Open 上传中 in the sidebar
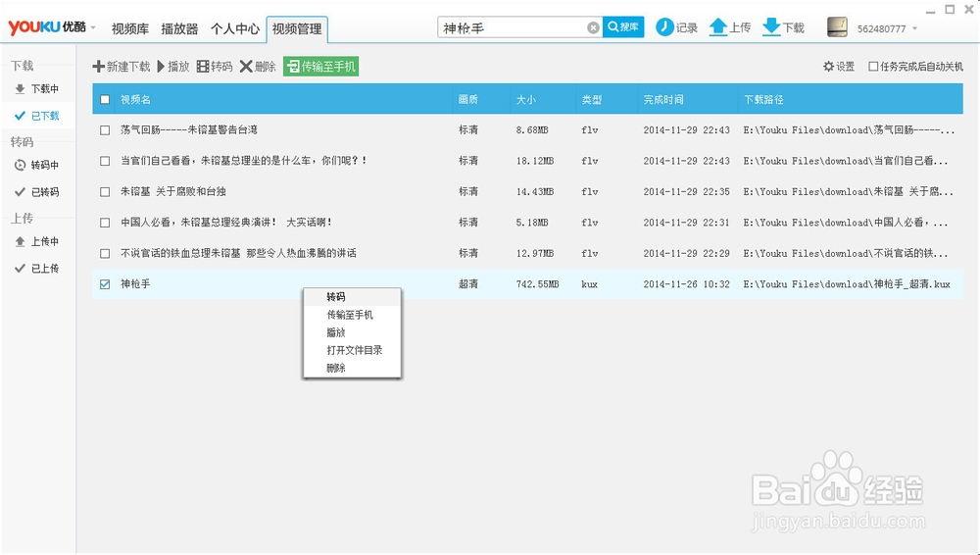The height and width of the screenshot is (555, 980). (x=37, y=241)
